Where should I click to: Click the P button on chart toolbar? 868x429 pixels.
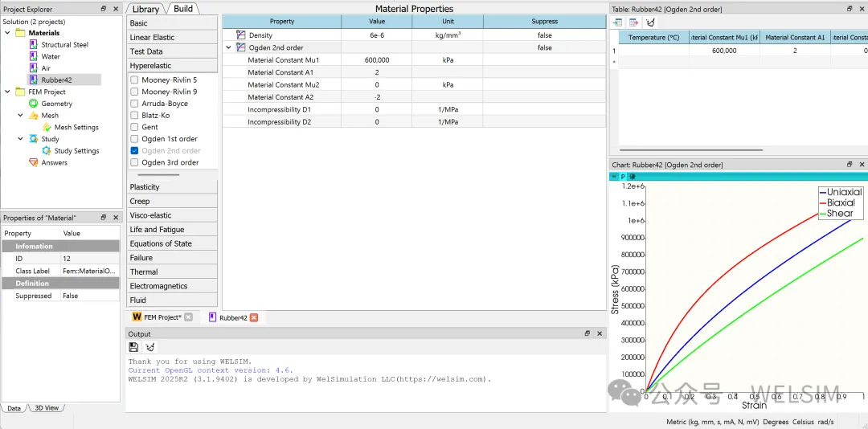pos(623,177)
